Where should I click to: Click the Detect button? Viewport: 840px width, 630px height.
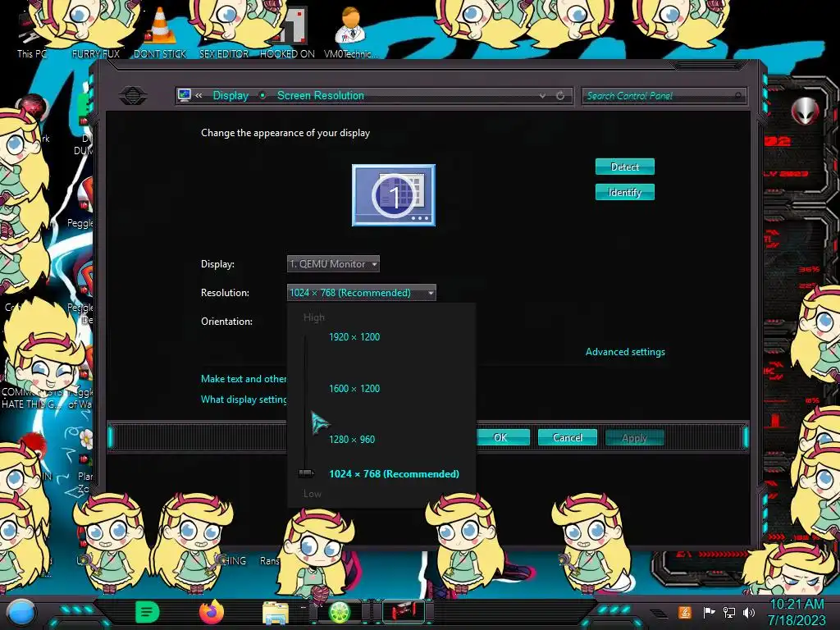point(624,167)
